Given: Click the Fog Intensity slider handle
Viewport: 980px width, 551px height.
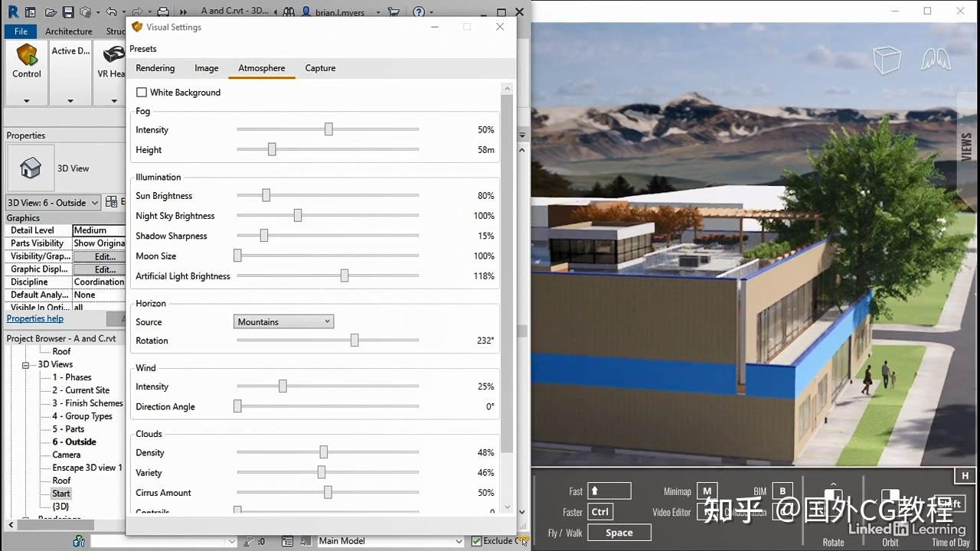Looking at the screenshot, I should (328, 130).
